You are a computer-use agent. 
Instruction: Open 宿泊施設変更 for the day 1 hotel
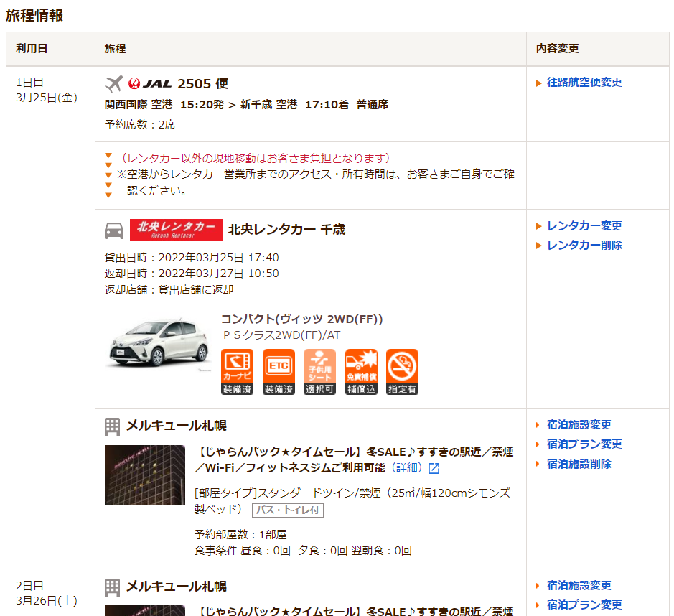point(579,425)
